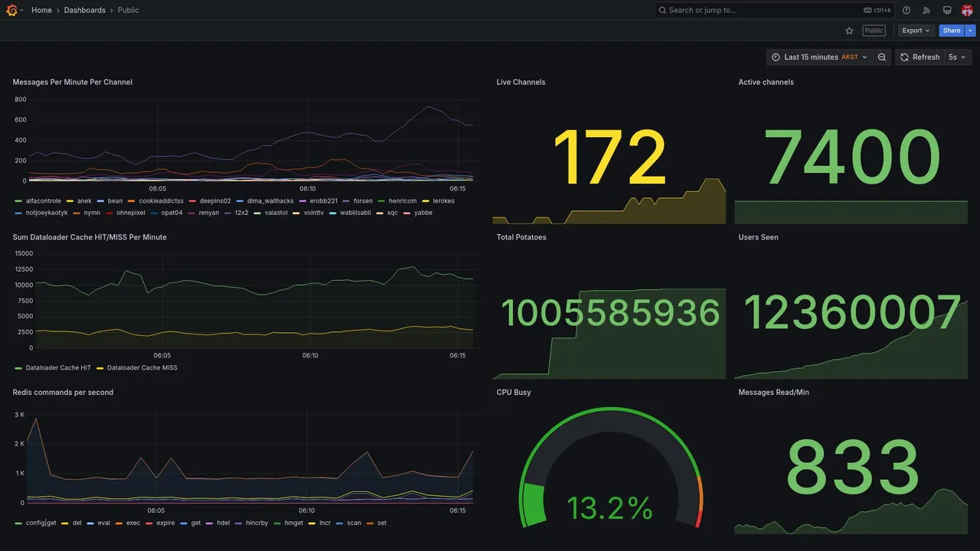Select scan in Redis legend
This screenshot has height=551, width=980.
(354, 523)
